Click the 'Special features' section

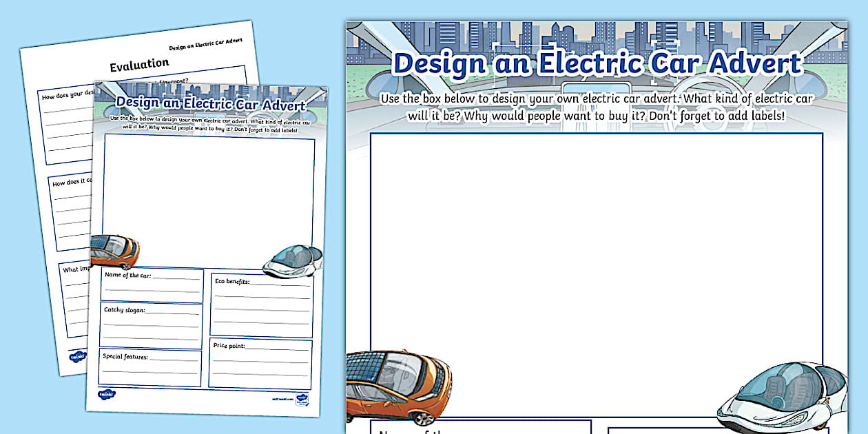point(150,365)
